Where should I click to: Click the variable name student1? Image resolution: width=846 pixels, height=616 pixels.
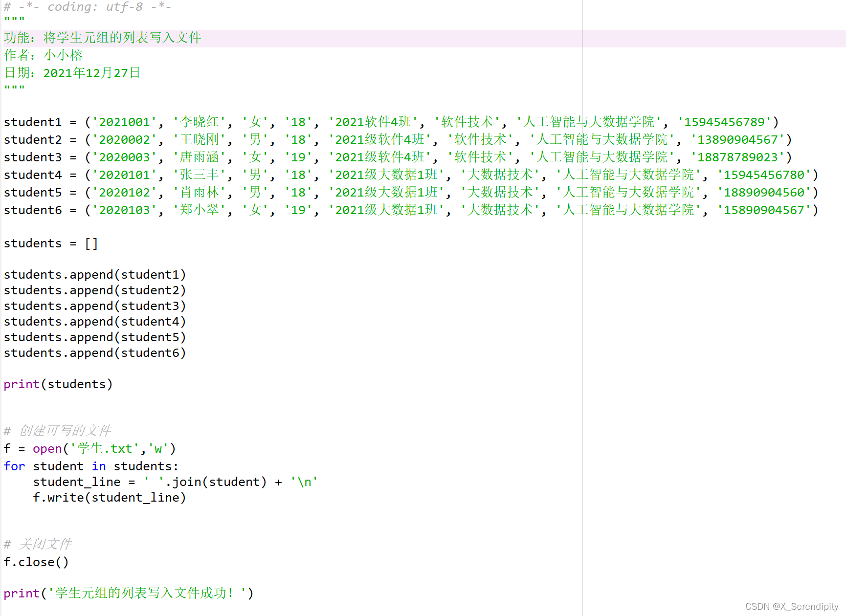pos(33,122)
